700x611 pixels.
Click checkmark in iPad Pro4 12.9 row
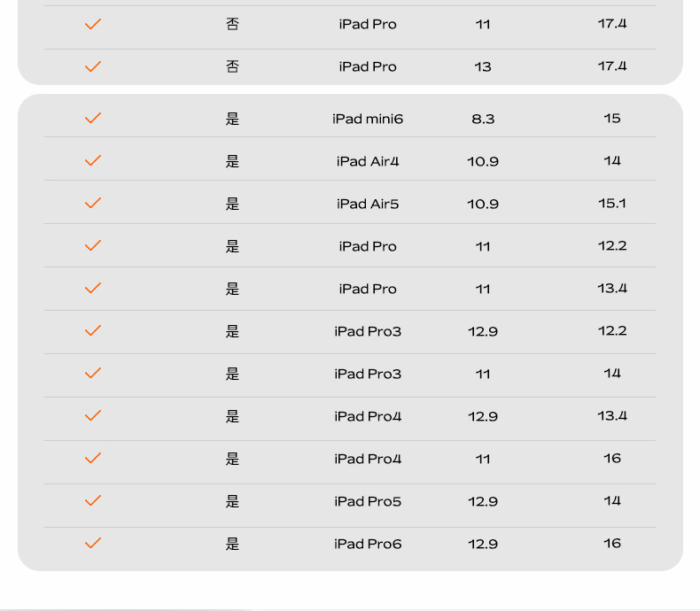pos(93,415)
